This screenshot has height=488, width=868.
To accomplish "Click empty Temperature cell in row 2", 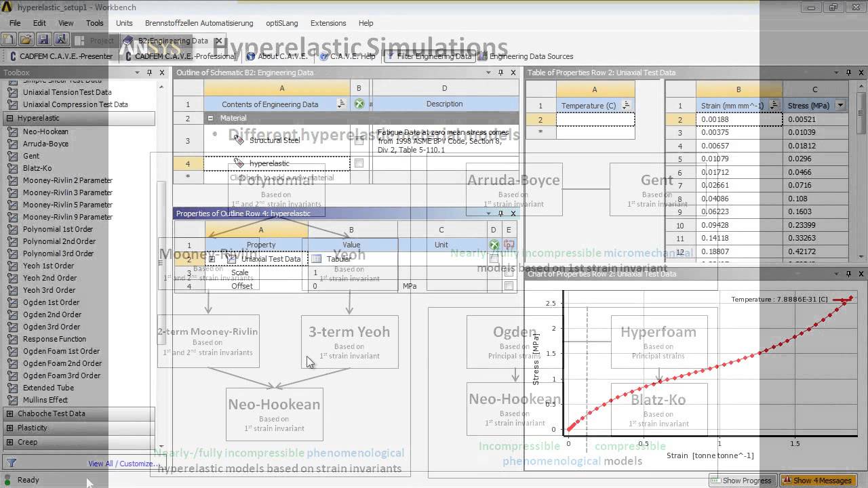I will coord(595,119).
